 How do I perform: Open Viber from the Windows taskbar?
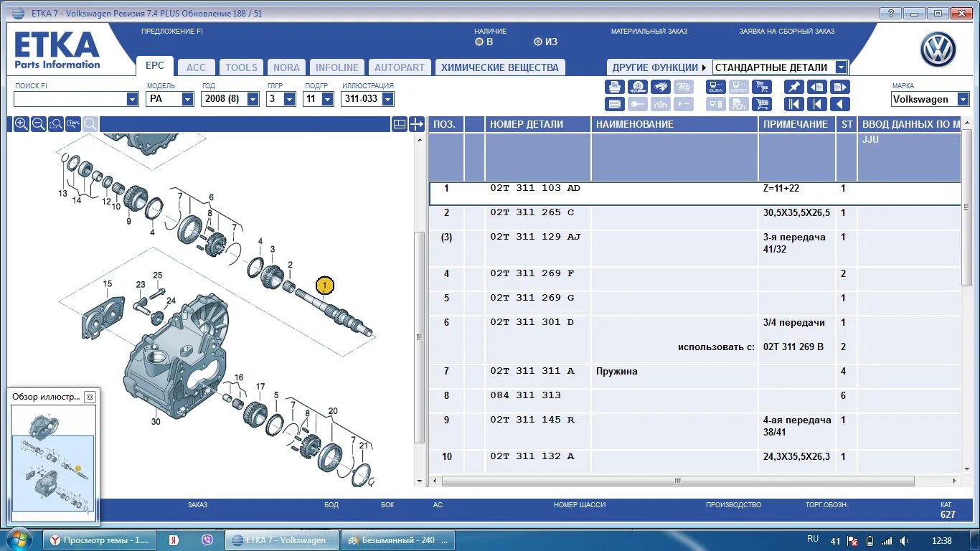point(207,540)
